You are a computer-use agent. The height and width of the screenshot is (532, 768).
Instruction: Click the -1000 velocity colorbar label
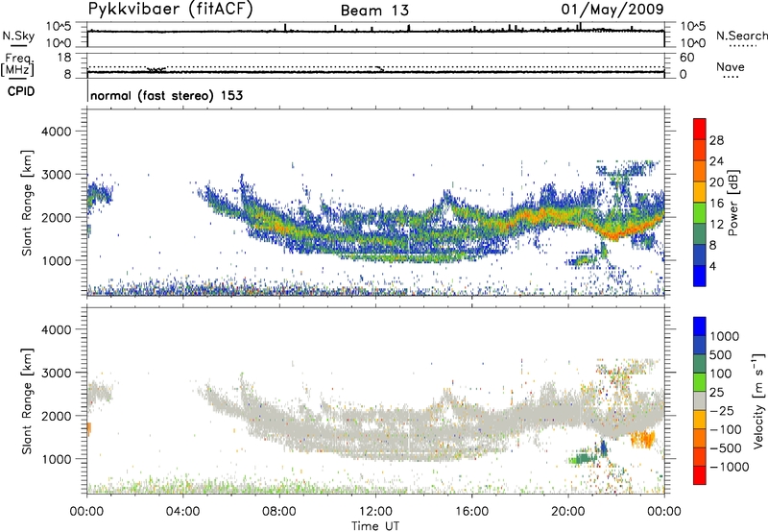pyautogui.click(x=729, y=467)
